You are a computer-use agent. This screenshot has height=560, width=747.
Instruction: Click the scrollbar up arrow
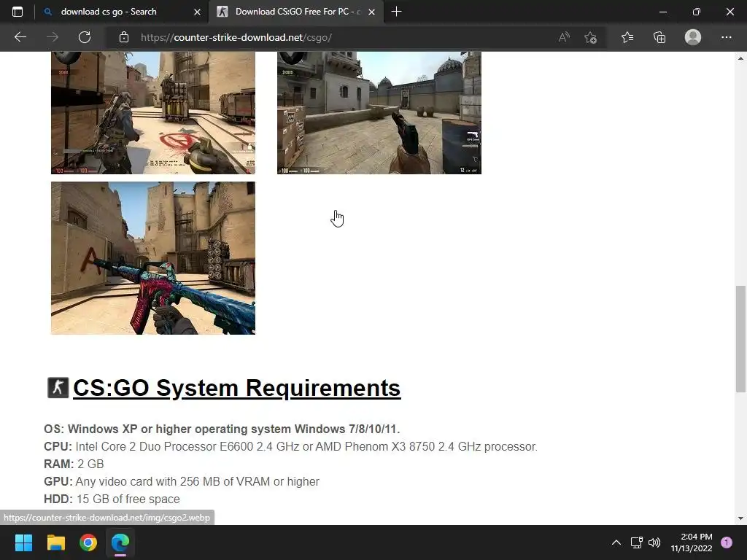tap(740, 58)
